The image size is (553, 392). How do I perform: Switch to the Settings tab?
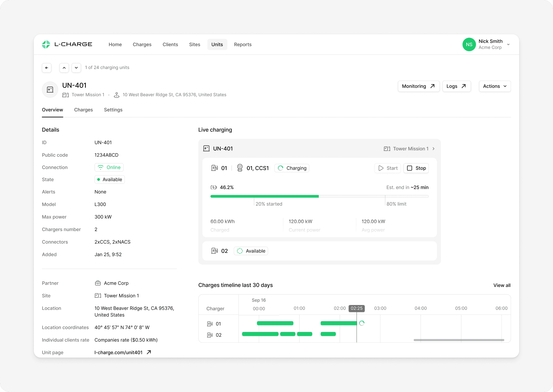(113, 110)
